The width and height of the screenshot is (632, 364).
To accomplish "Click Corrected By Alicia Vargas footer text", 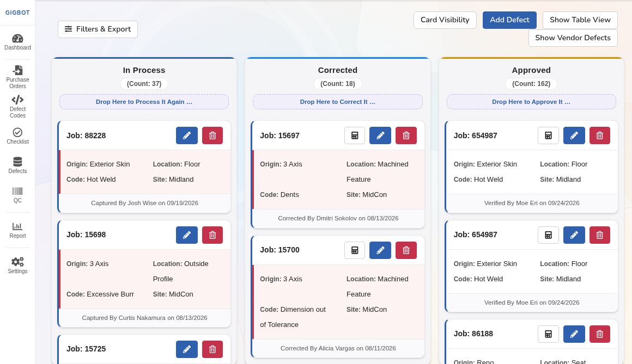I will point(338,349).
